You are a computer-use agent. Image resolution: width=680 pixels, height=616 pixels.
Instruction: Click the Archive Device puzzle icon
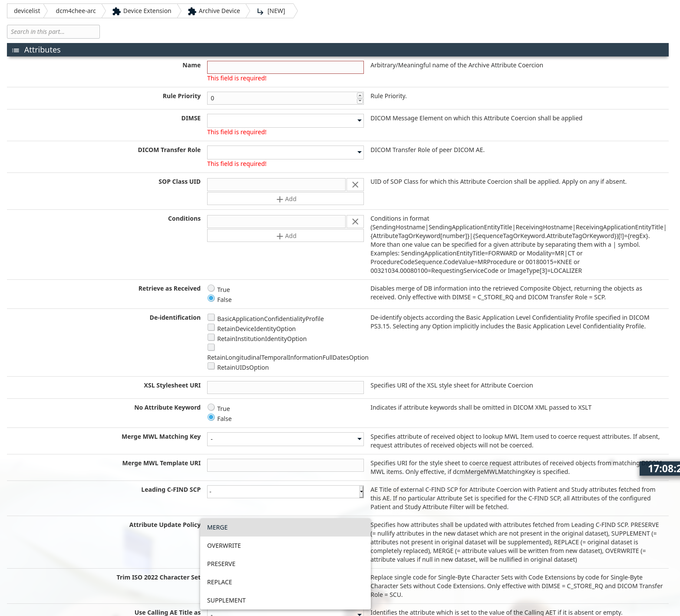tap(192, 11)
